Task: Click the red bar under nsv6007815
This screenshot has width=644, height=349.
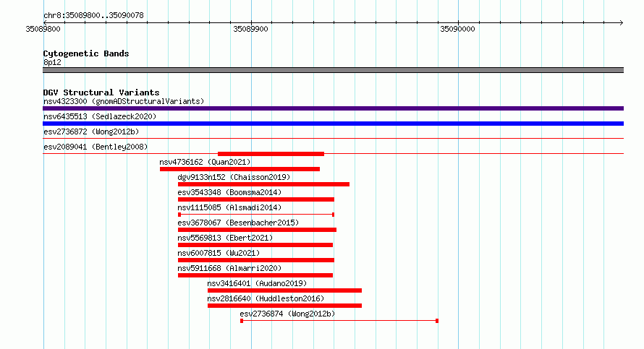Action: [256, 260]
